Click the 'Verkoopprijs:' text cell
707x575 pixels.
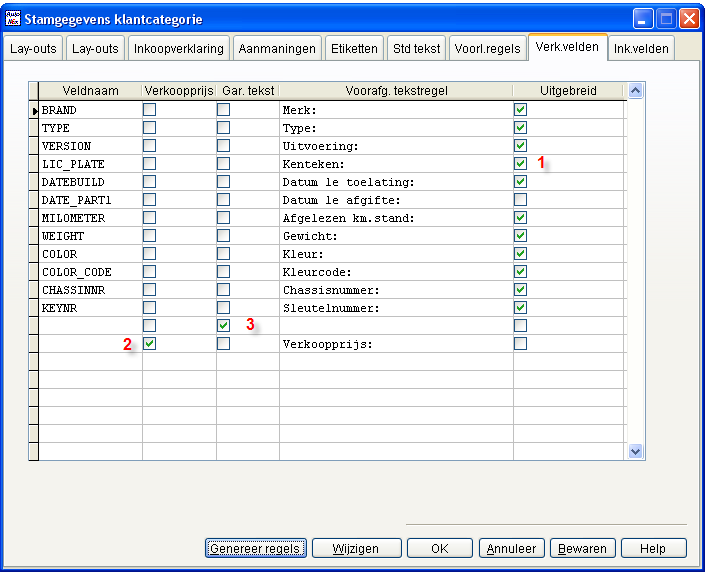[396, 344]
